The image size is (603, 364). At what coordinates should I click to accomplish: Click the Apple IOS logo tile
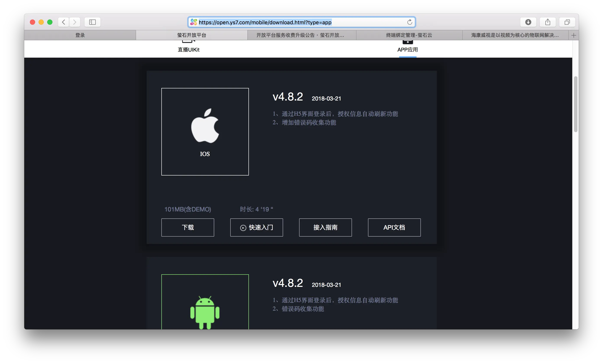[x=205, y=132]
